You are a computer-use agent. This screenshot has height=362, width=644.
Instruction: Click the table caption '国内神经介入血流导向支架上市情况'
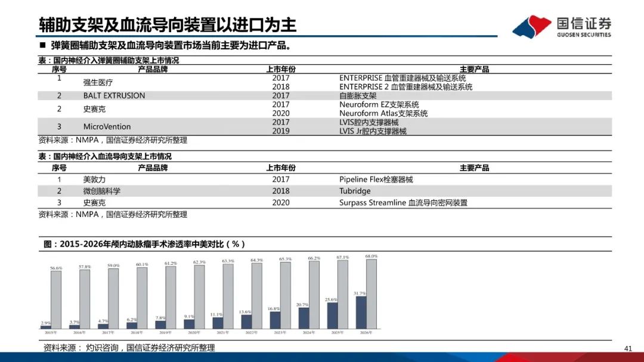coord(112,156)
